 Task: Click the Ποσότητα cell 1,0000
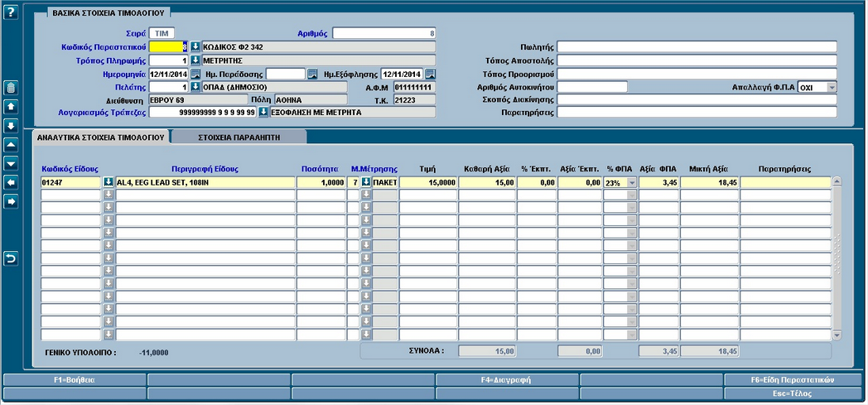click(x=321, y=182)
